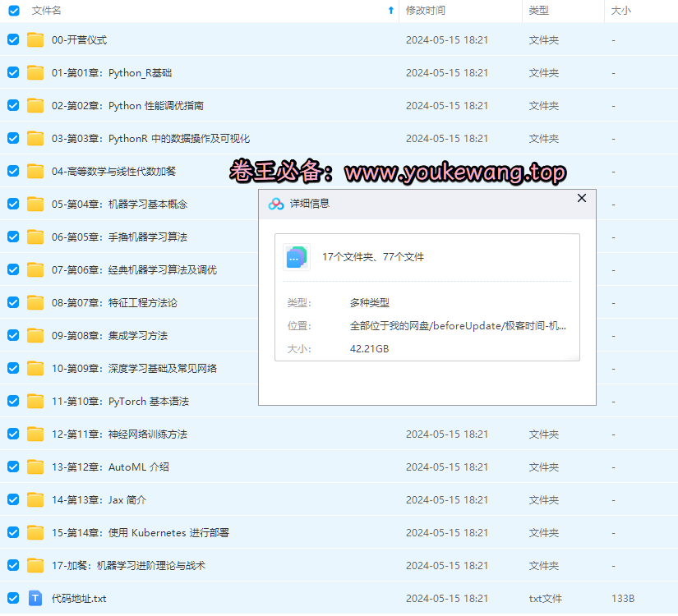Screen dimensions: 678x616
Task: Click folder icon of 03-第03章 PythonR 数据操作
Action: (x=35, y=138)
